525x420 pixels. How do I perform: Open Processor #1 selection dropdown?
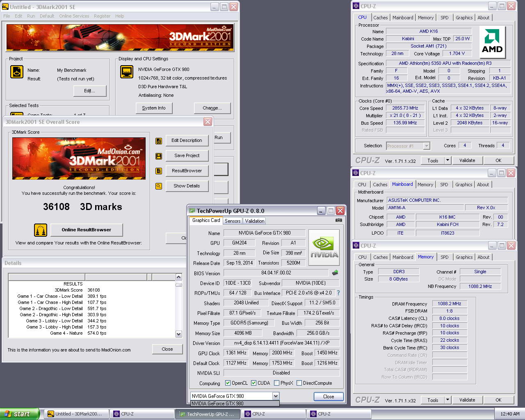(427, 146)
